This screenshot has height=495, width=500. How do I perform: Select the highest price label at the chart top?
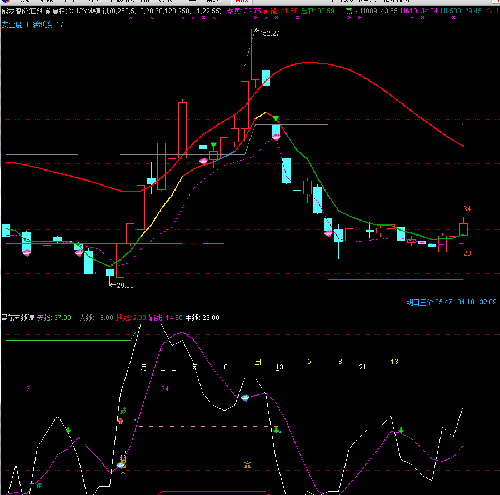267,33
